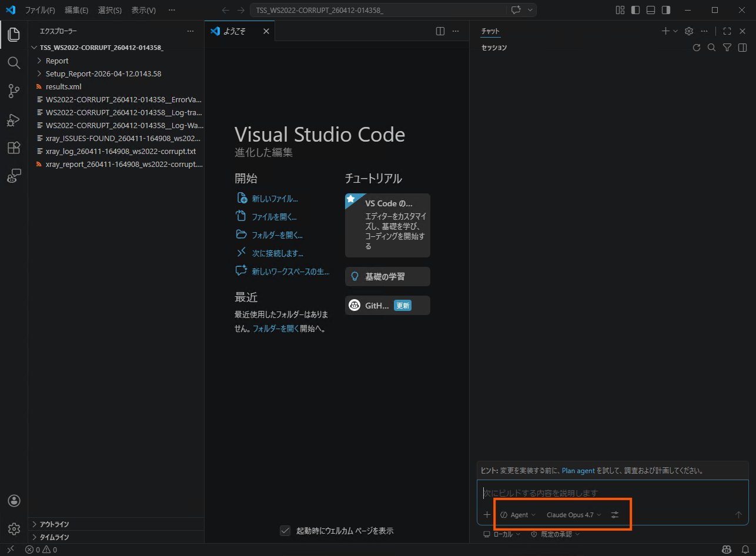Open the GitH... 更新 tutorial card
Image resolution: width=756 pixels, height=556 pixels.
click(387, 306)
